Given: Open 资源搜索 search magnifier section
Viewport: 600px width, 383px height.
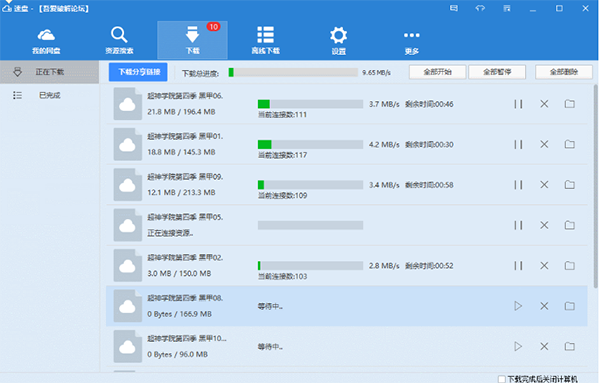Looking at the screenshot, I should coord(119,40).
